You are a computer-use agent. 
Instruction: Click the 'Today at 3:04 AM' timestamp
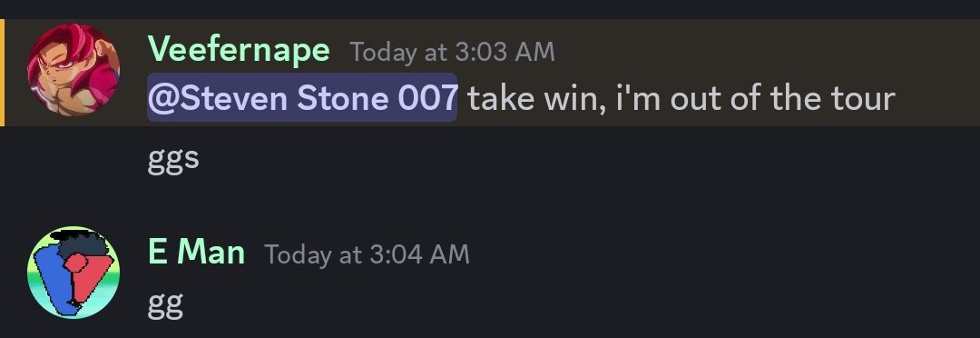pyautogui.click(x=367, y=254)
